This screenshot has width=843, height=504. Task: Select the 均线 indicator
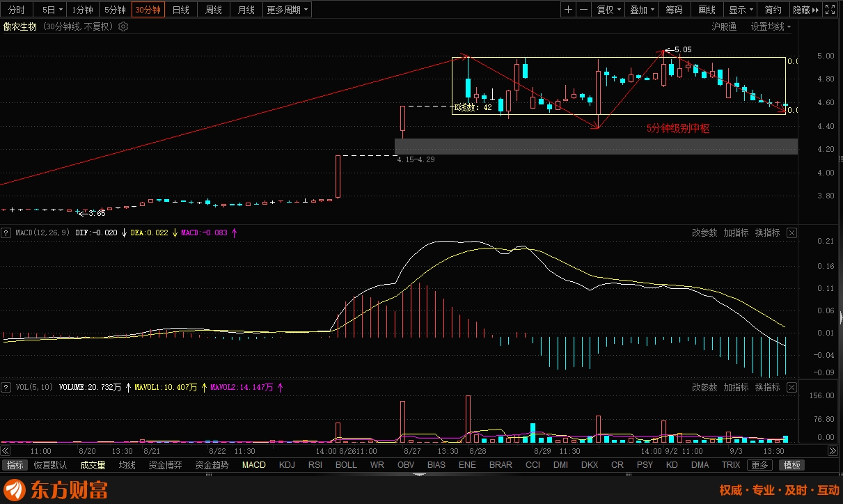coord(127,465)
